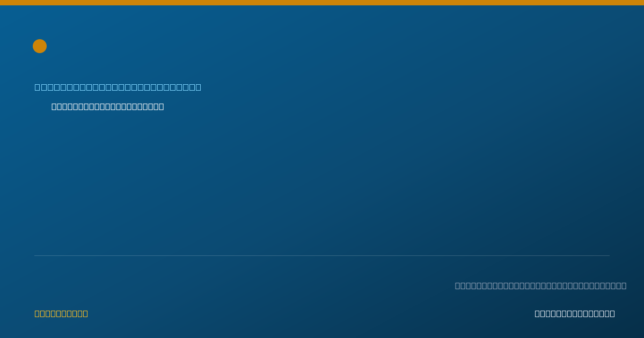Click the orange circle icon
The height and width of the screenshot is (338, 644).
(40, 46)
